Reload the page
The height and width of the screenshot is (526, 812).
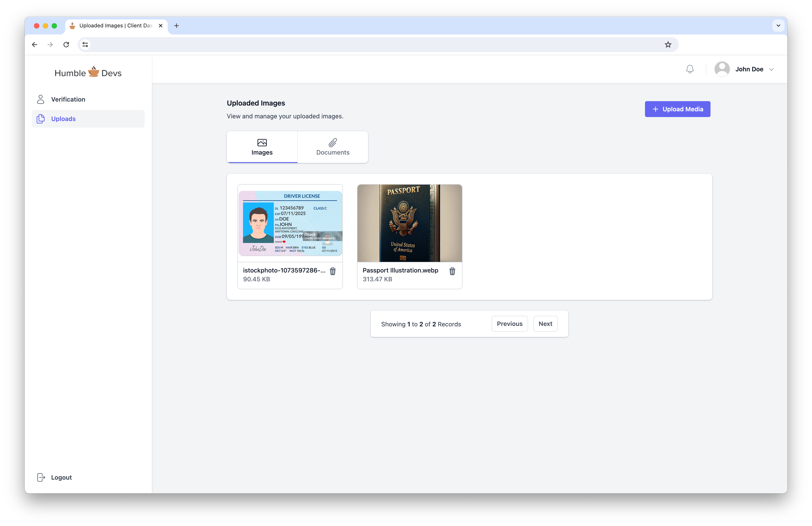click(66, 45)
